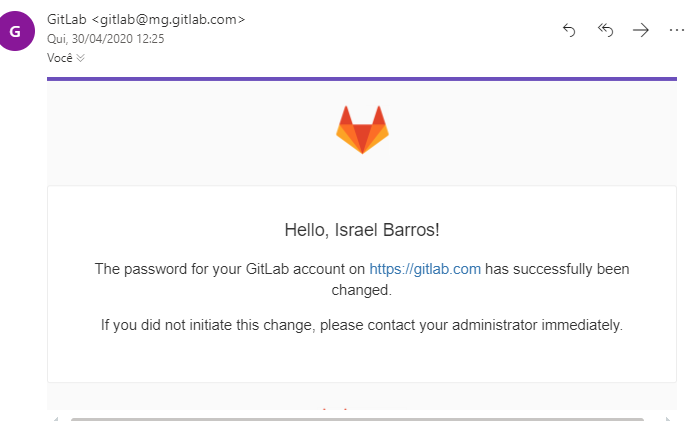Click the orange GitLab fox logo

pyautogui.click(x=362, y=130)
